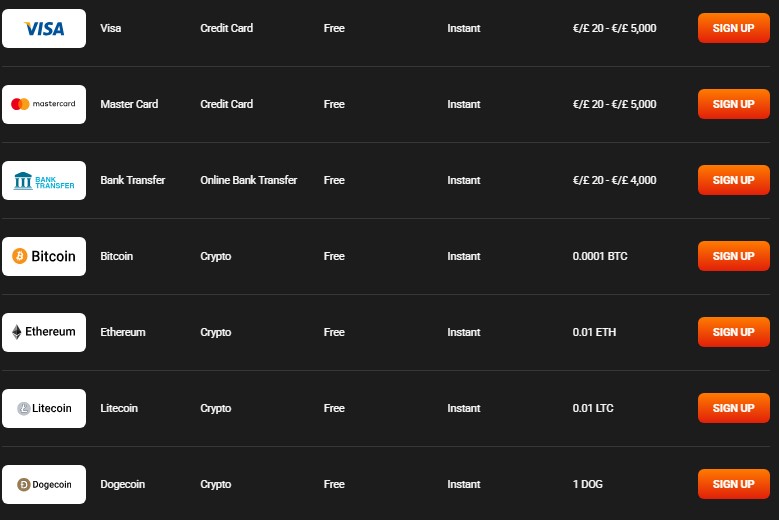Click Sign Up beside Dogecoin
The height and width of the screenshot is (520, 779).
tap(734, 484)
